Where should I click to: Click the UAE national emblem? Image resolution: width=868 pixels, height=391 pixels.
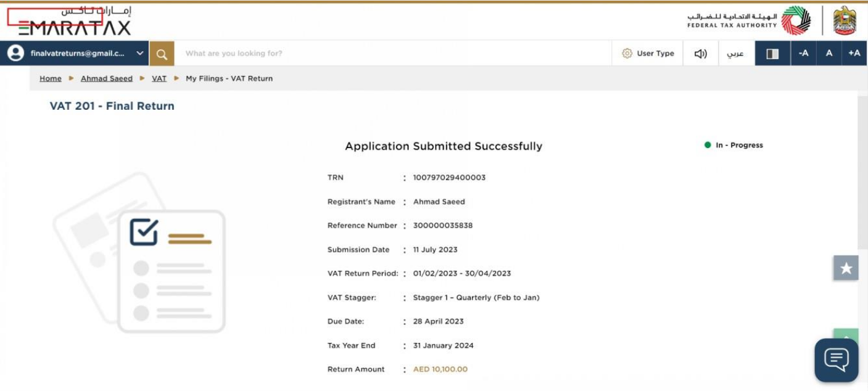[x=845, y=21]
